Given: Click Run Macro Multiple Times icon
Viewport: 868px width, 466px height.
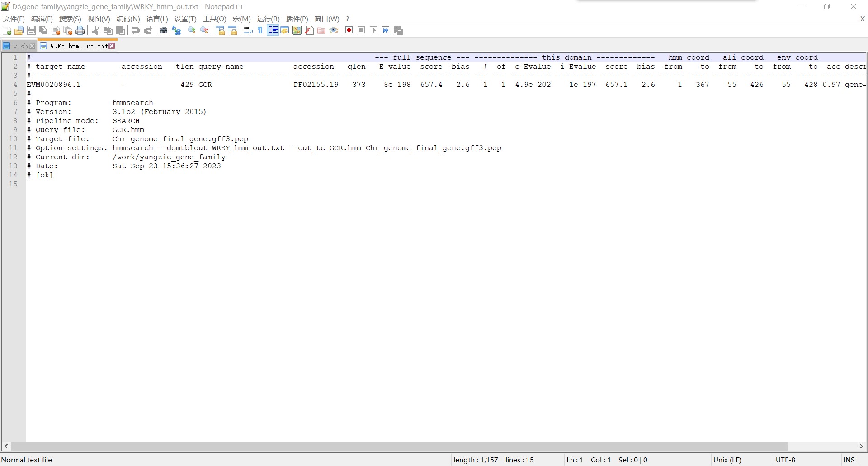Looking at the screenshot, I should coord(386,30).
